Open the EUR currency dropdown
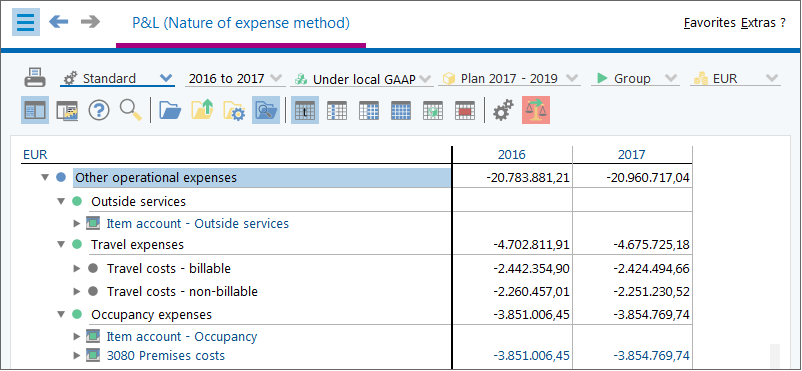 (x=735, y=78)
